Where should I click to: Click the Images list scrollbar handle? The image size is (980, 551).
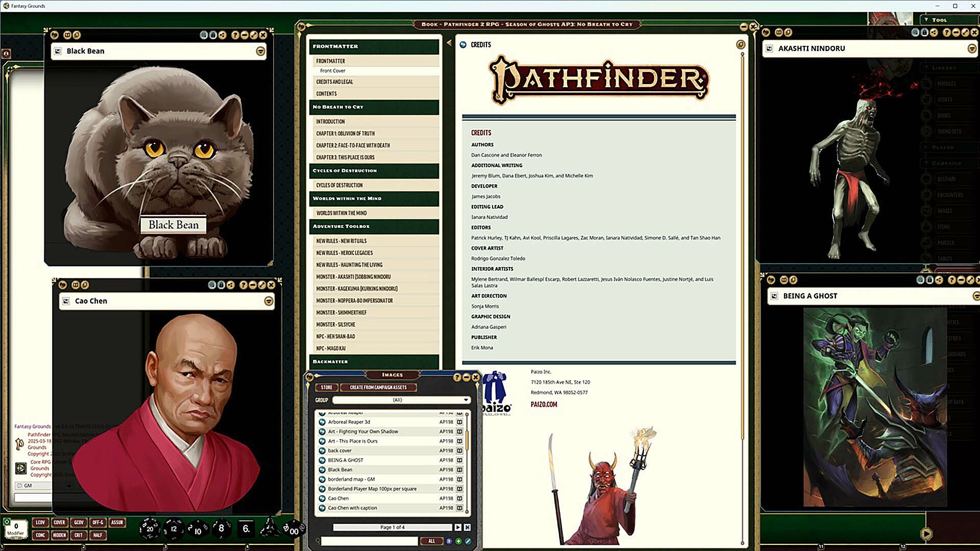tap(467, 440)
